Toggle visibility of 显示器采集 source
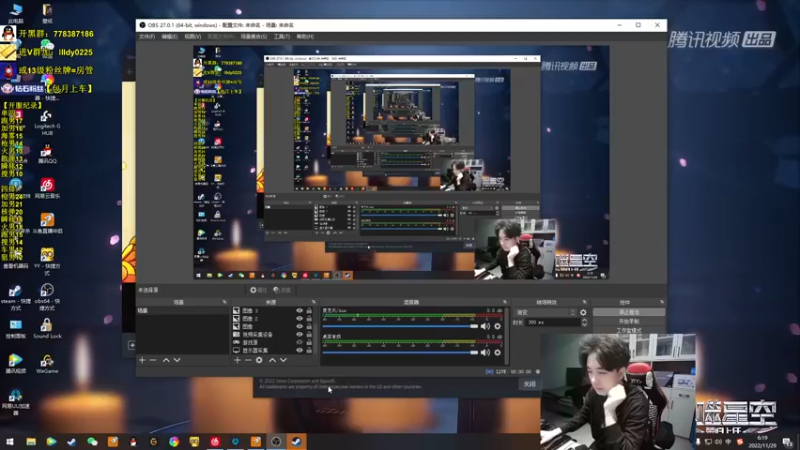 (299, 351)
